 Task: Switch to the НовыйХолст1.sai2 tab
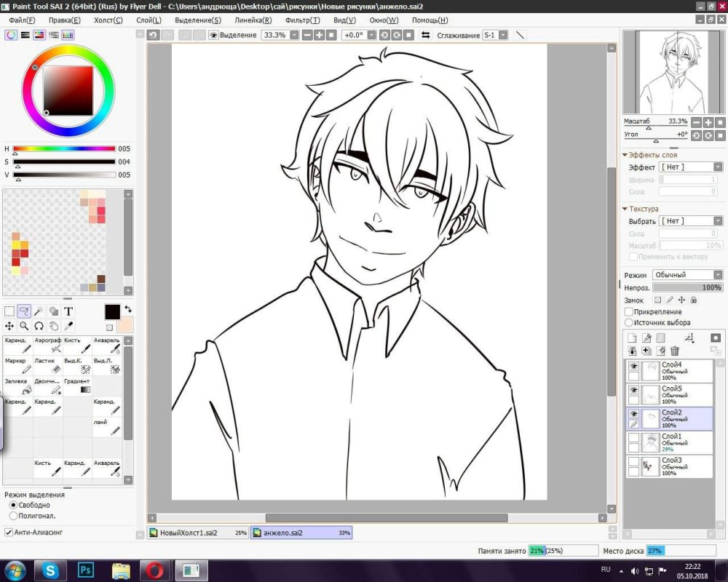pos(198,533)
